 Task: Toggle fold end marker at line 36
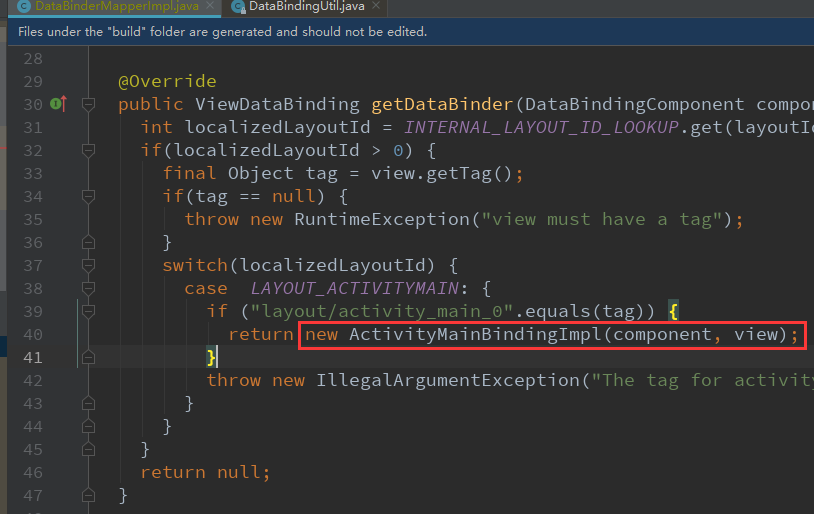point(88,242)
